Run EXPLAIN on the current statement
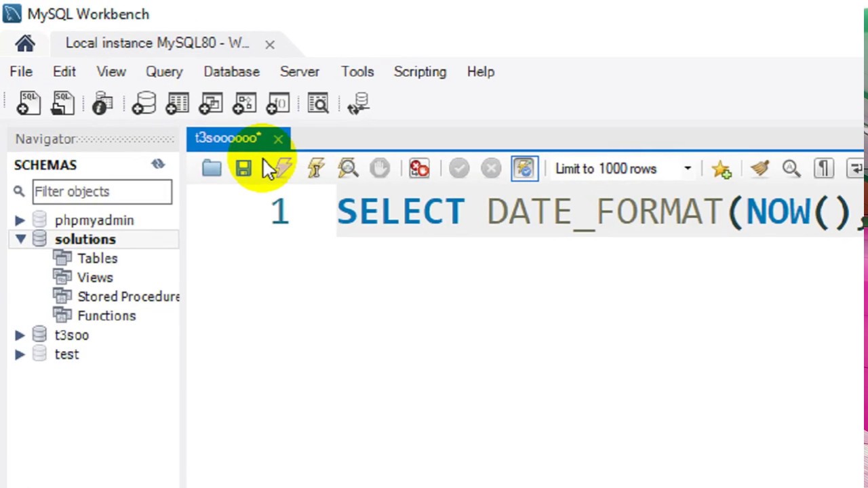The image size is (868, 488). (x=349, y=168)
